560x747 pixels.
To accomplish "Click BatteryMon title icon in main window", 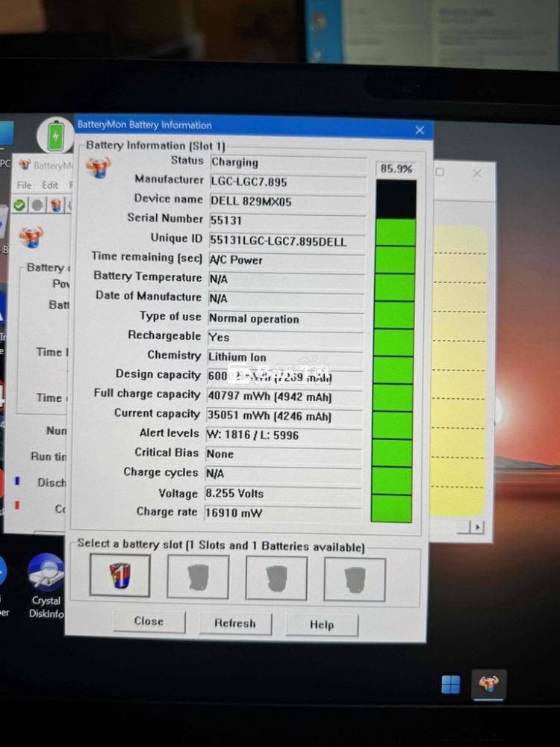I will pos(25,165).
